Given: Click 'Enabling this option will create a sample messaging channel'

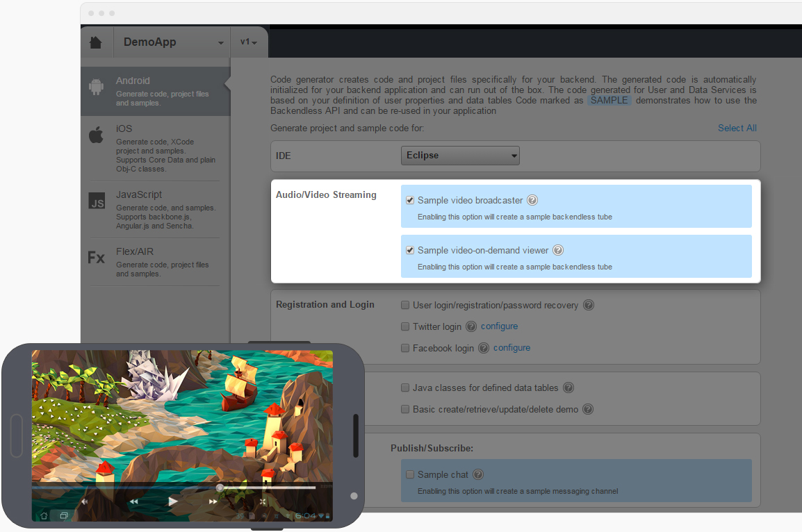Looking at the screenshot, I should point(518,491).
